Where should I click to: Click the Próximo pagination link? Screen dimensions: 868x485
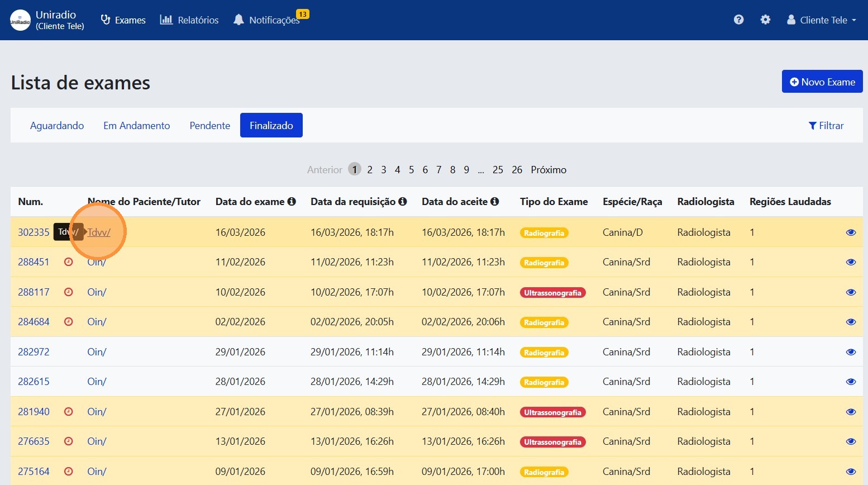548,170
